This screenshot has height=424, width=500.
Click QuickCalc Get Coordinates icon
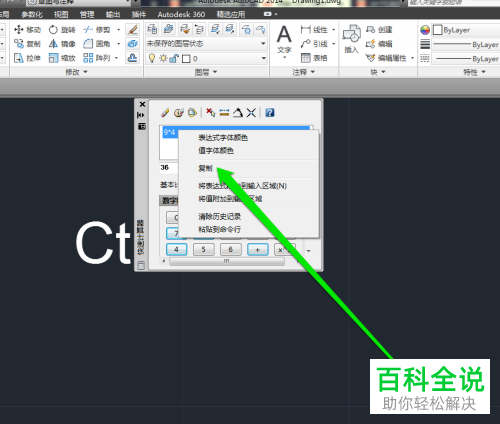tap(211, 113)
